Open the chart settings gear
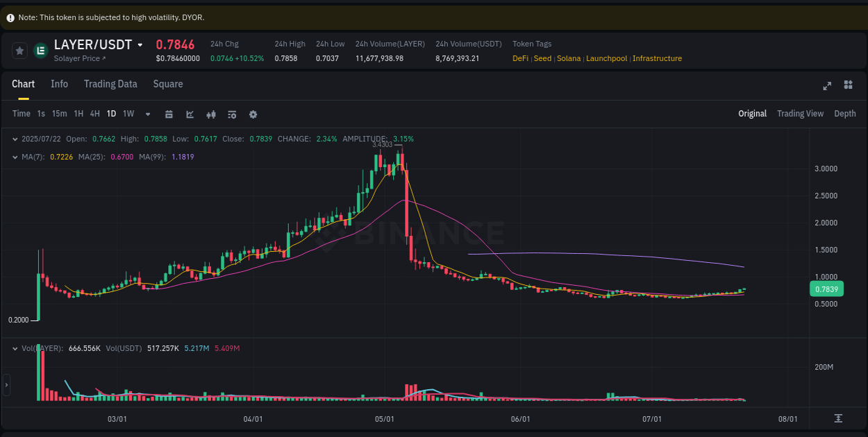Image resolution: width=868 pixels, height=437 pixels. click(x=253, y=114)
